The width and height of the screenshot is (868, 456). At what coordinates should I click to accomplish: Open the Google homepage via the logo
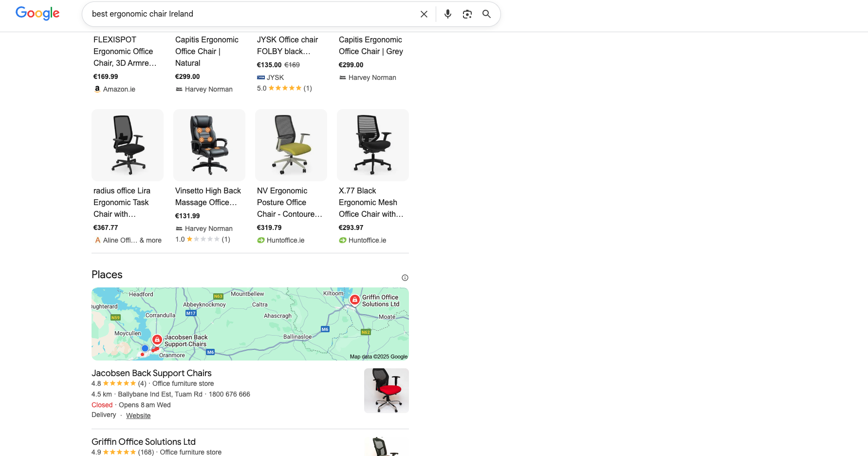[x=37, y=13]
